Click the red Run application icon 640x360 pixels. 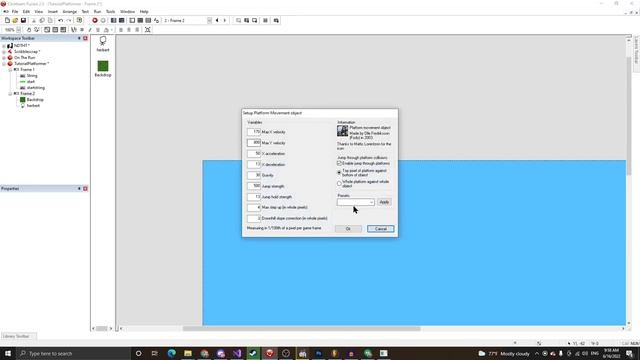tap(95, 20)
